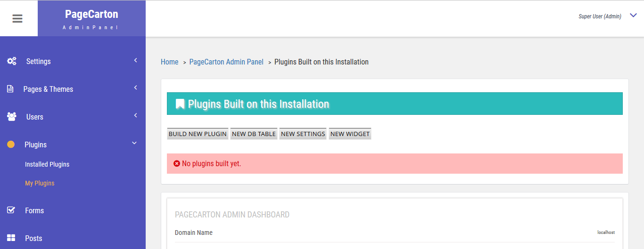Screen dimensions: 644x249
Task: Click the Forms checkmark icon
Action: click(x=11, y=210)
